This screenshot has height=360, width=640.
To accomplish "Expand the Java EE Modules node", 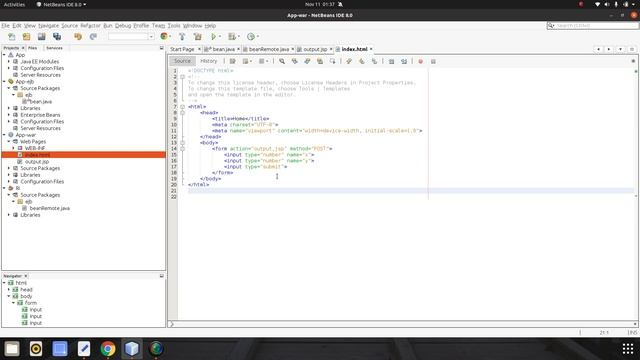I will click(9, 62).
